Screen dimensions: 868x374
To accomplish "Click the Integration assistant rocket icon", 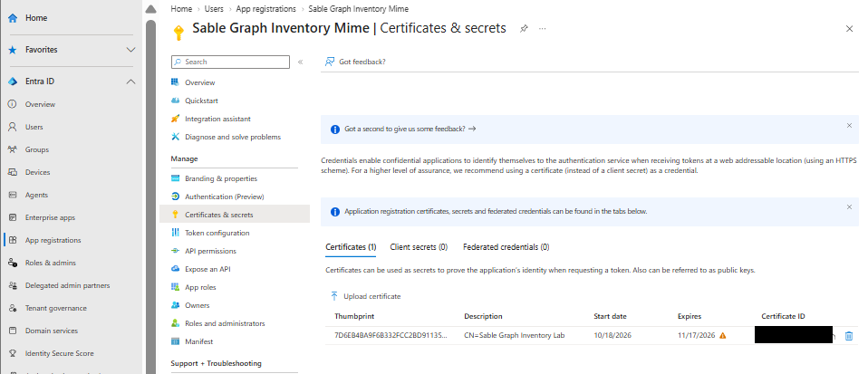I will (x=176, y=119).
